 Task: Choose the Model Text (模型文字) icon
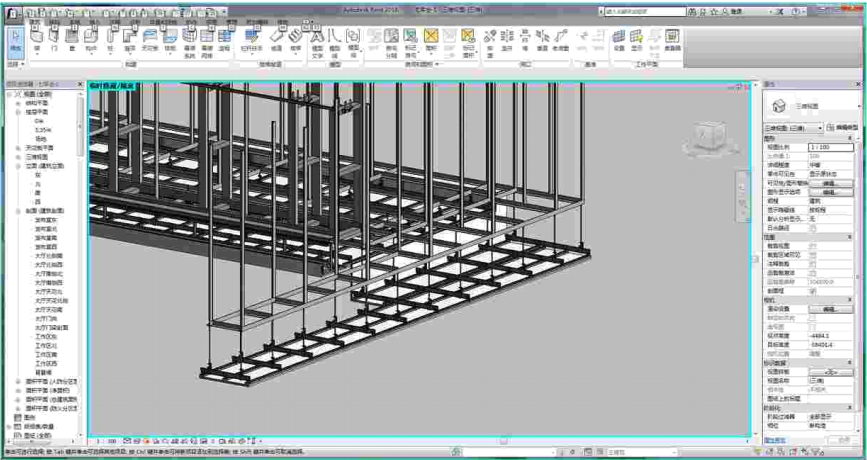[x=317, y=36]
